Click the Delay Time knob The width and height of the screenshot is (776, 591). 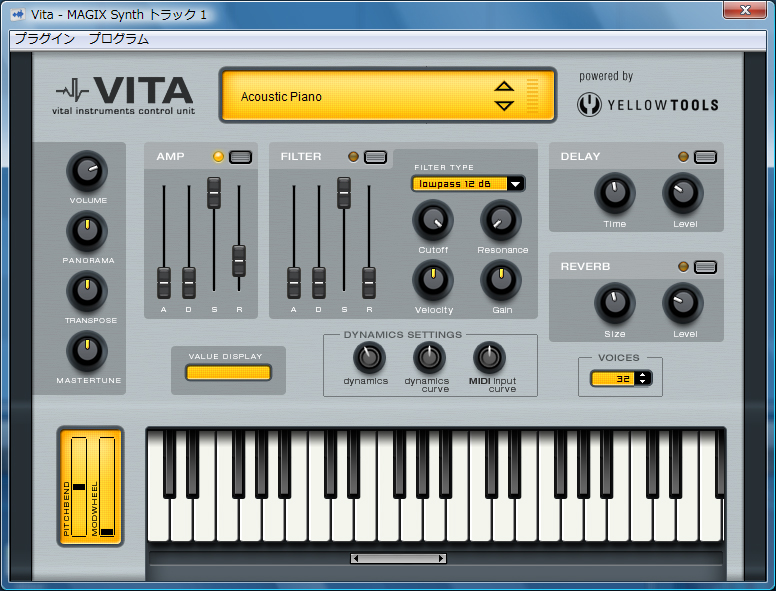coord(615,193)
